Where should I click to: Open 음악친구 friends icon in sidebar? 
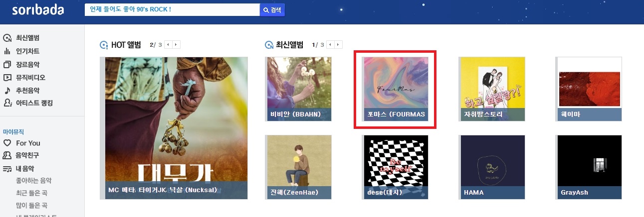7,155
